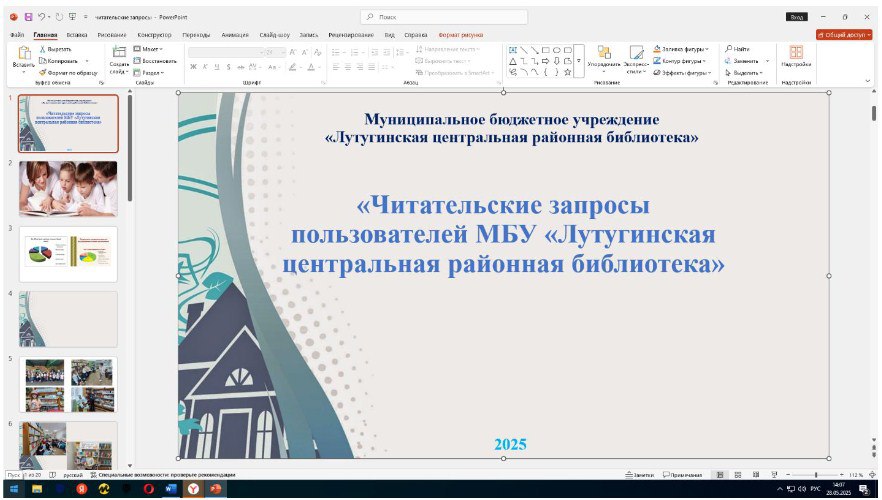Switch to the Переходы tab
Screen dimensions: 882x500
[x=196, y=35]
